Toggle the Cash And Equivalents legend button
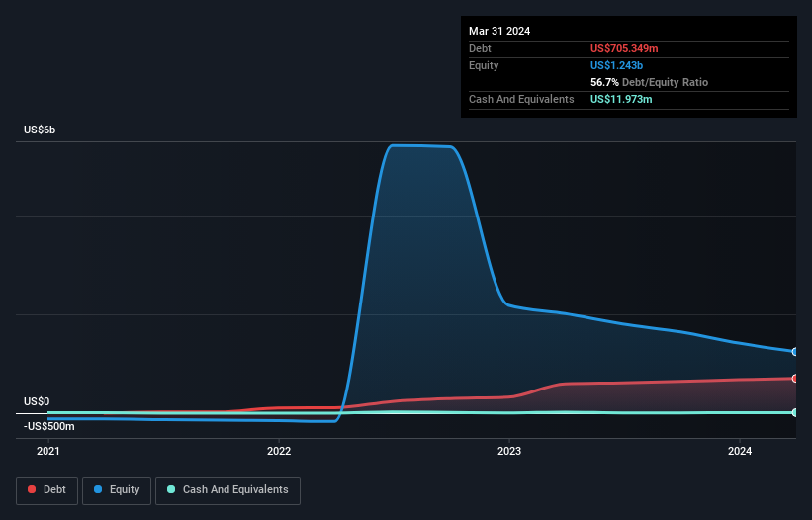The width and height of the screenshot is (812, 520). tap(227, 490)
